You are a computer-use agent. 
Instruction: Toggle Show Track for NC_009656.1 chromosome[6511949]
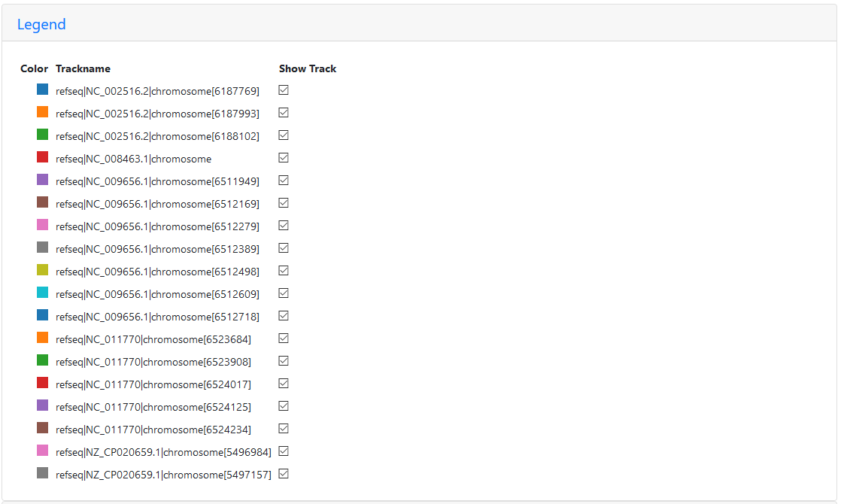point(284,180)
